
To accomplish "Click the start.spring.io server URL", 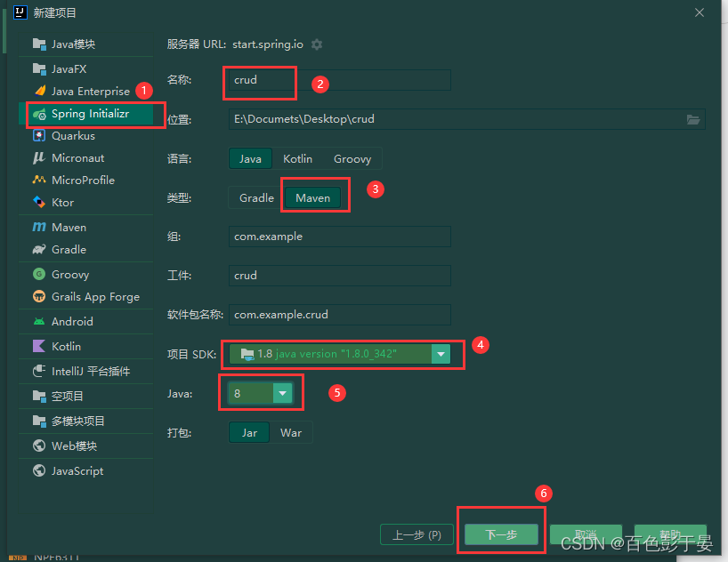I will (268, 44).
